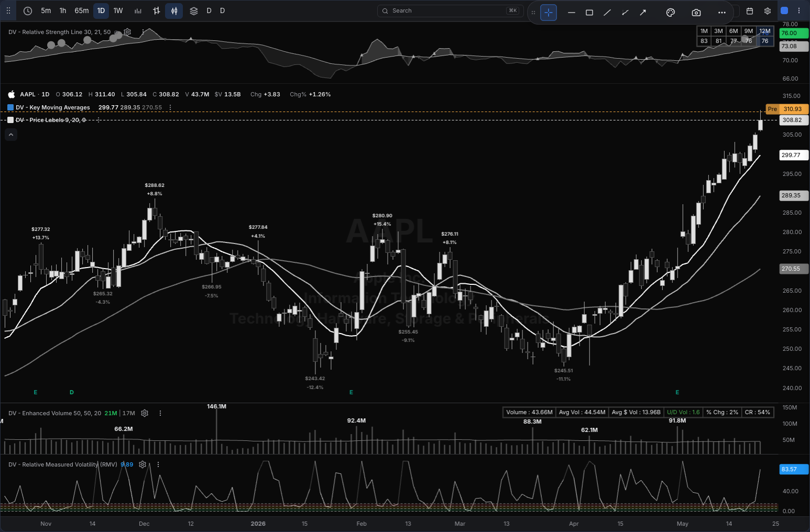Select the 1D timeframe

[101, 10]
